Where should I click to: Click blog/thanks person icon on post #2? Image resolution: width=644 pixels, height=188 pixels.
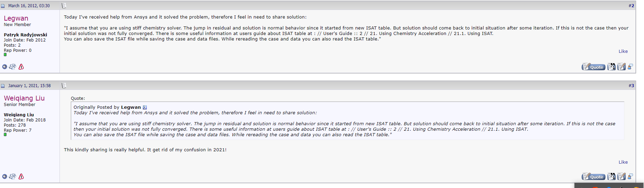coord(630,67)
